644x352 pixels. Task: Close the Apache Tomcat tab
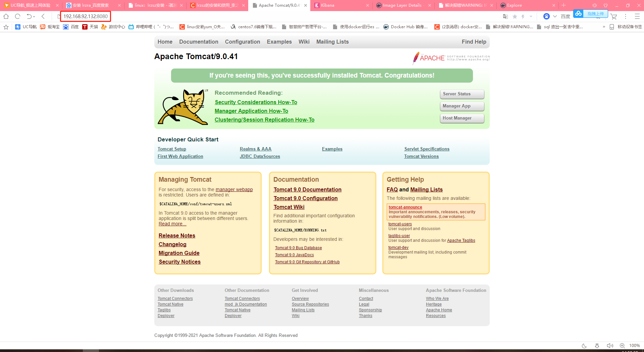(x=306, y=5)
